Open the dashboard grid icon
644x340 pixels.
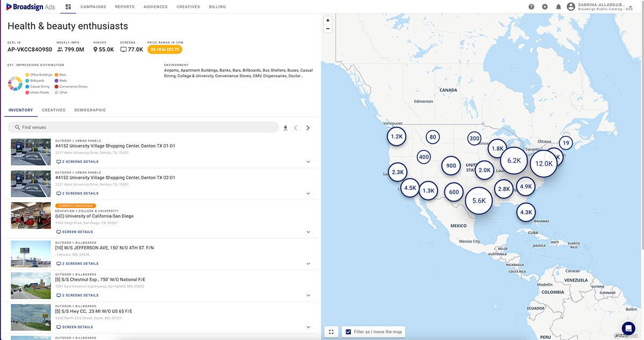pos(68,7)
